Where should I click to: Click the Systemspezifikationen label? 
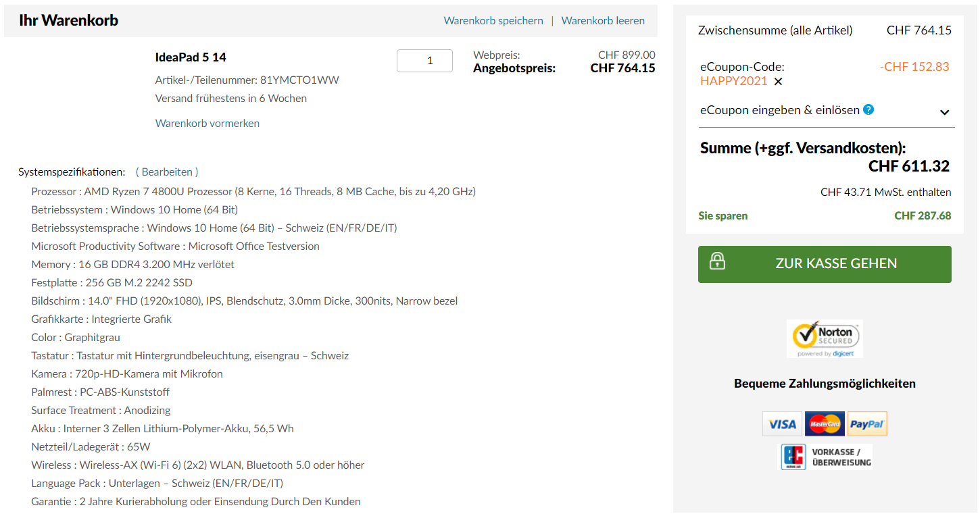coord(72,172)
